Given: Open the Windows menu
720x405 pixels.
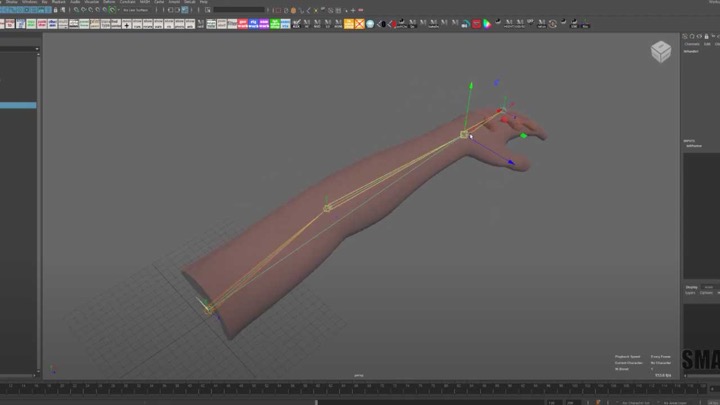Looking at the screenshot, I should 29,2.
